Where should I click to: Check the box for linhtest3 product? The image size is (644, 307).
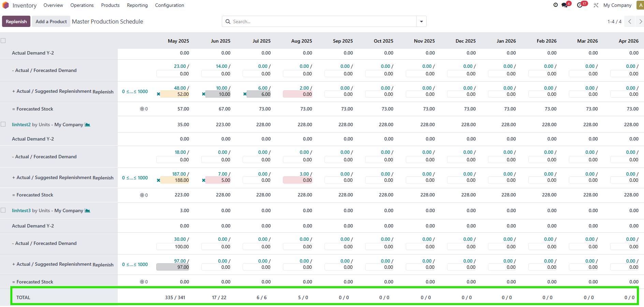[x=3, y=210]
